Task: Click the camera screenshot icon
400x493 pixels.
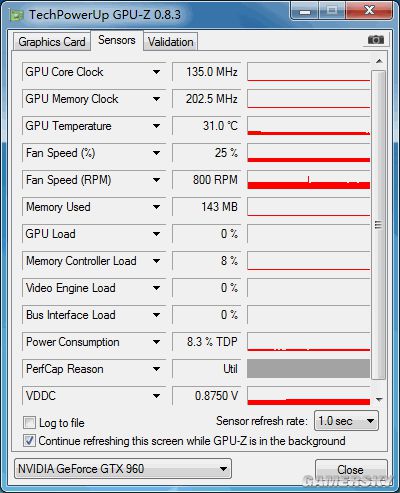Action: point(376,40)
